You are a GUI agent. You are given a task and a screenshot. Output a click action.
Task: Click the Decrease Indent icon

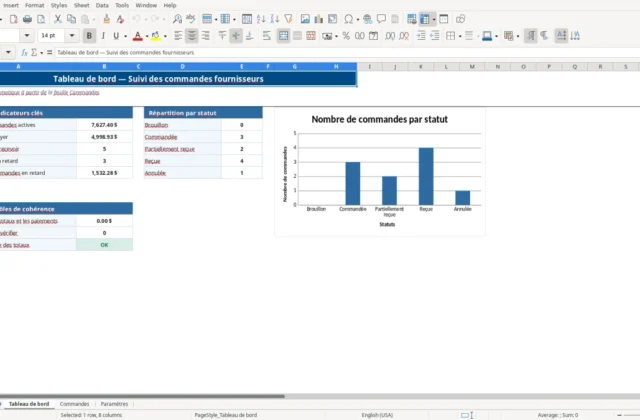(x=435, y=36)
